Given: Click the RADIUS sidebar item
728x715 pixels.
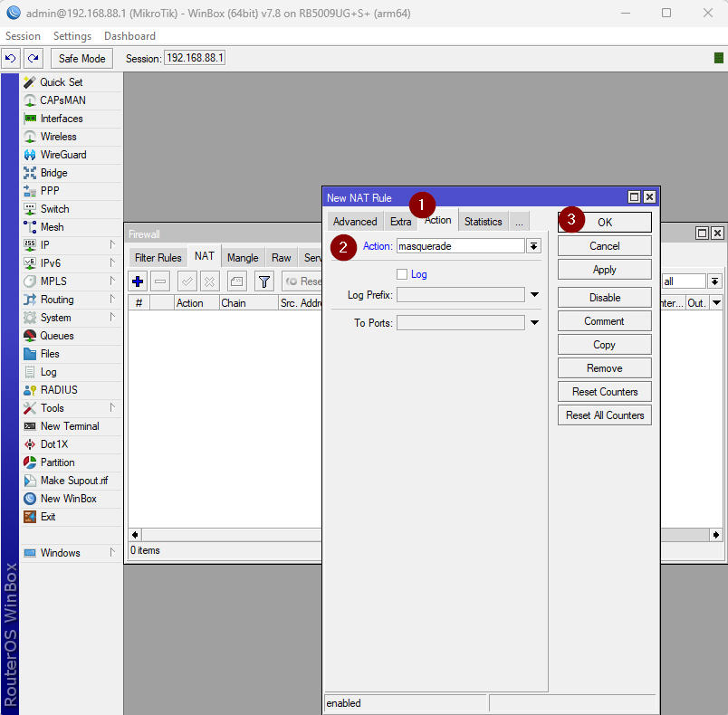Looking at the screenshot, I should [58, 390].
